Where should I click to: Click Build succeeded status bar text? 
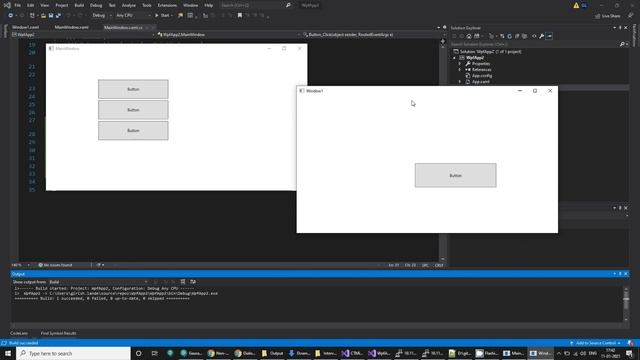(23, 343)
